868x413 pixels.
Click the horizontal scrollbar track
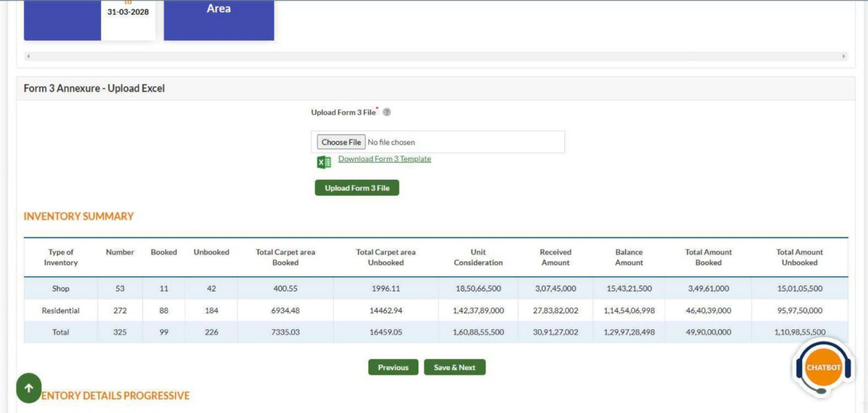click(435, 57)
